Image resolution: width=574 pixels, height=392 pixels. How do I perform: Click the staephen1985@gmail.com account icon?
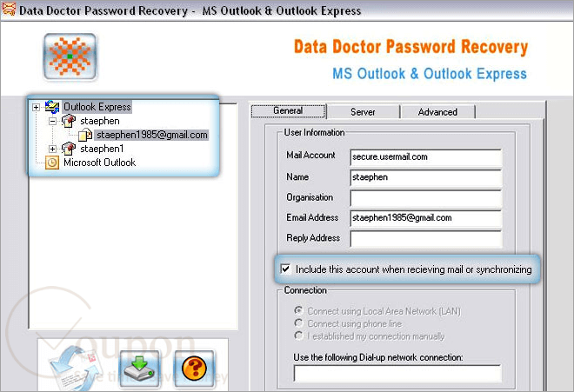pos(85,135)
